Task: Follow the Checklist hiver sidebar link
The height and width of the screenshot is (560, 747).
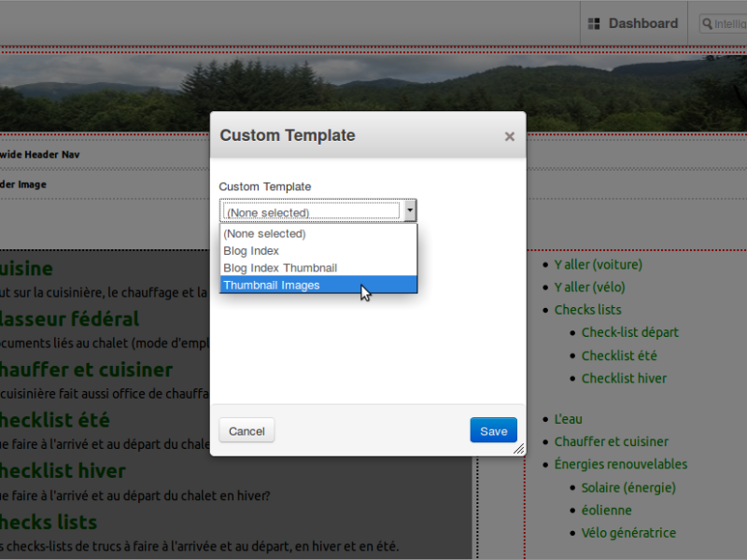Action: point(624,378)
